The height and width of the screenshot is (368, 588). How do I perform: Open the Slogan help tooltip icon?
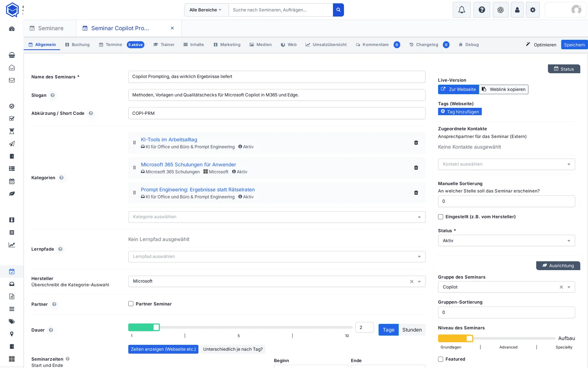(x=53, y=95)
